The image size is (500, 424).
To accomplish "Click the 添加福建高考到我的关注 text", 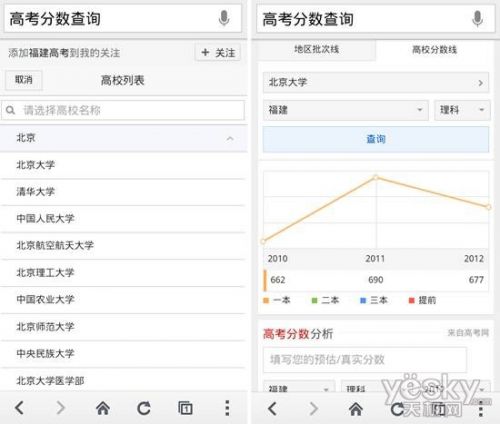I will click(64, 53).
